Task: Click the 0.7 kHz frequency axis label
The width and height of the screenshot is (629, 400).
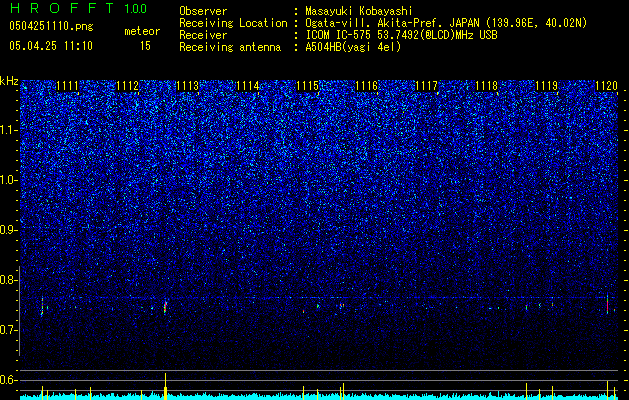Action: coord(9,330)
